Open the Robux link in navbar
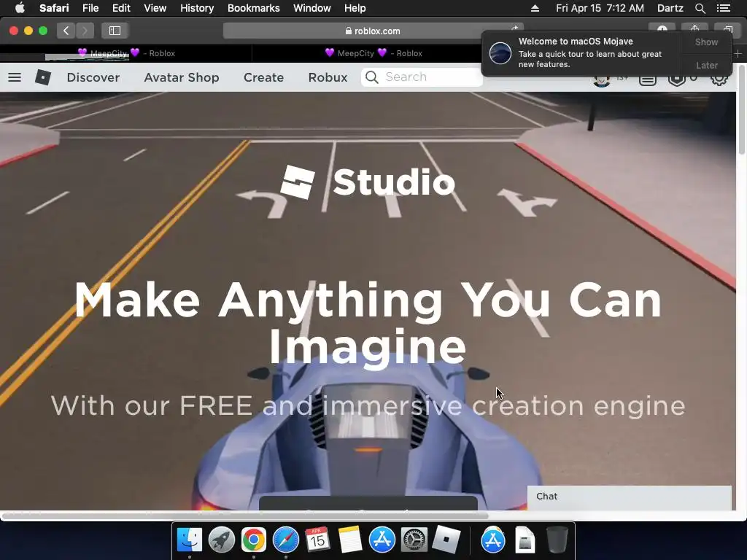The image size is (747, 560). click(x=328, y=77)
